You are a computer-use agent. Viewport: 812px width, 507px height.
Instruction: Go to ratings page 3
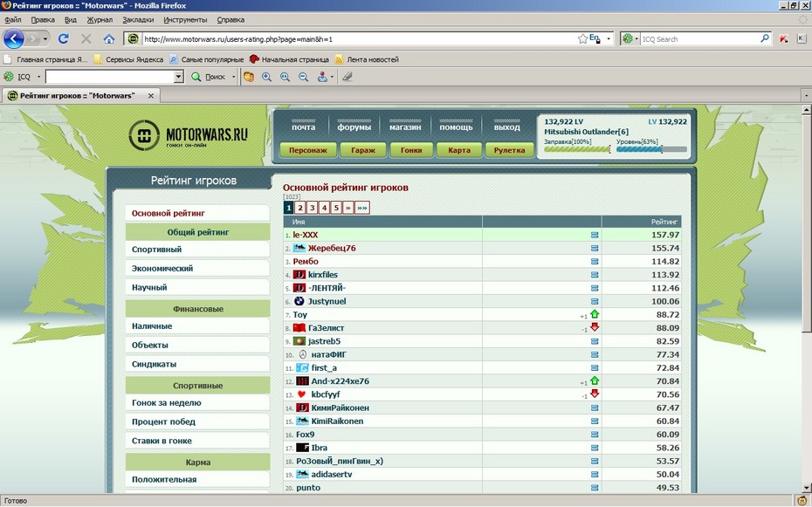312,208
